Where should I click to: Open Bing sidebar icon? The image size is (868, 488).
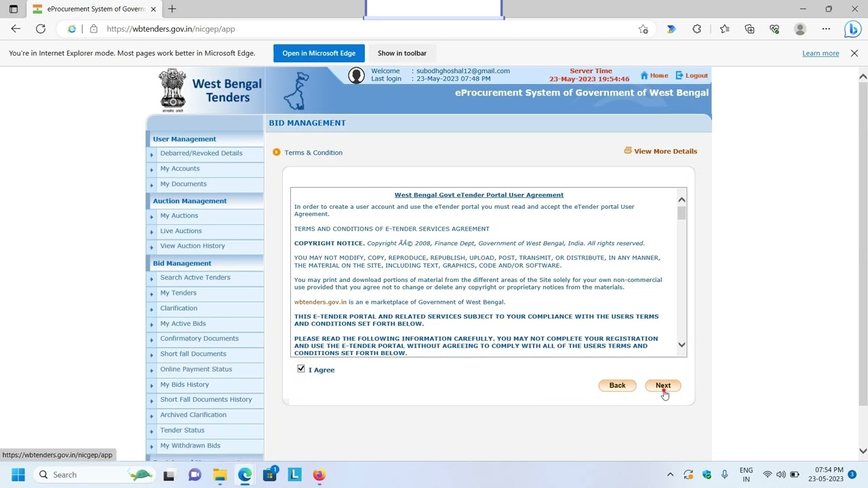tap(852, 29)
